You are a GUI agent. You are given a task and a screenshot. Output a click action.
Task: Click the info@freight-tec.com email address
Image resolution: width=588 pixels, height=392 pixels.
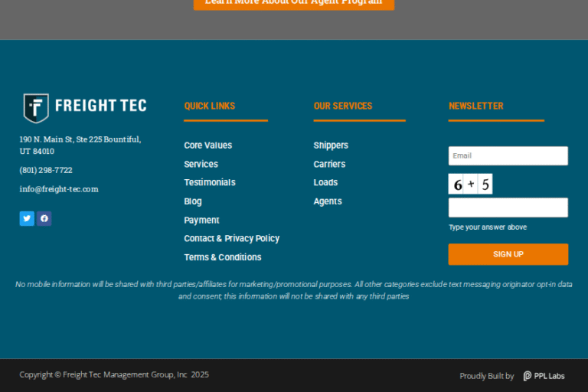pos(59,189)
